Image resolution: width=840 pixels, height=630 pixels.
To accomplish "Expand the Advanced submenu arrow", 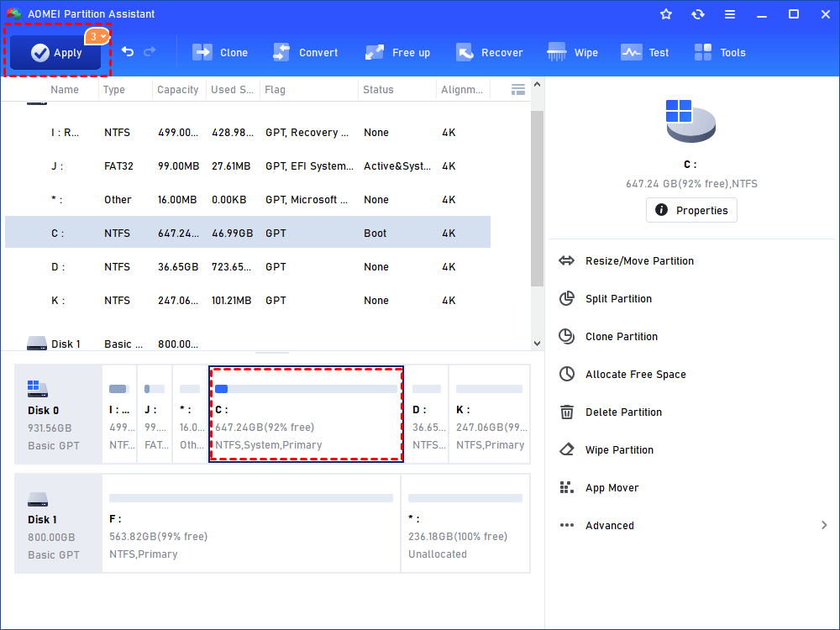I will pos(824,526).
